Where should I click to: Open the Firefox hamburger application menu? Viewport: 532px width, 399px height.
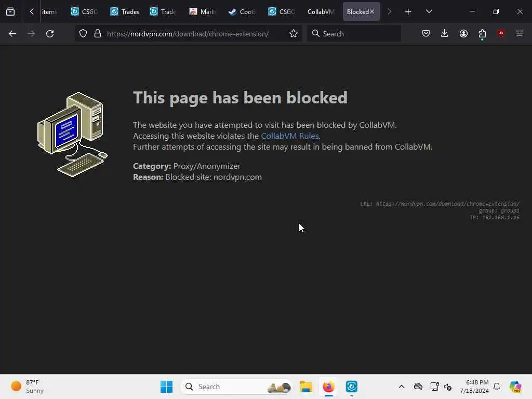click(520, 34)
